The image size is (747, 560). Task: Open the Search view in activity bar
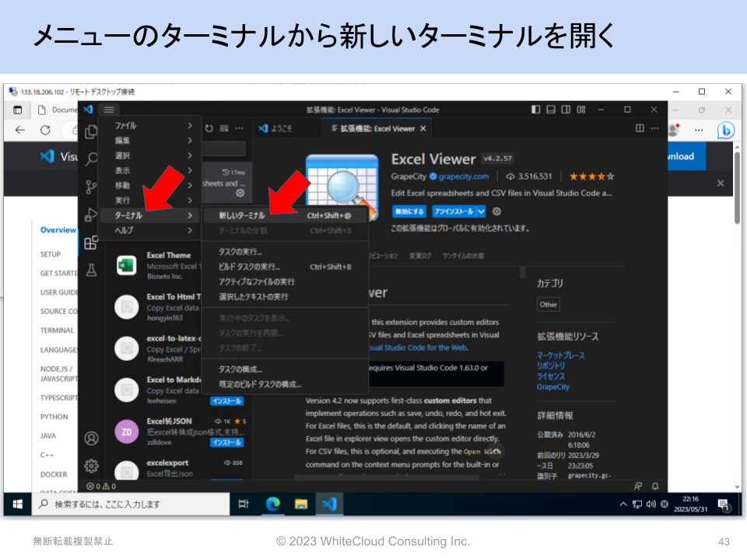point(91,159)
